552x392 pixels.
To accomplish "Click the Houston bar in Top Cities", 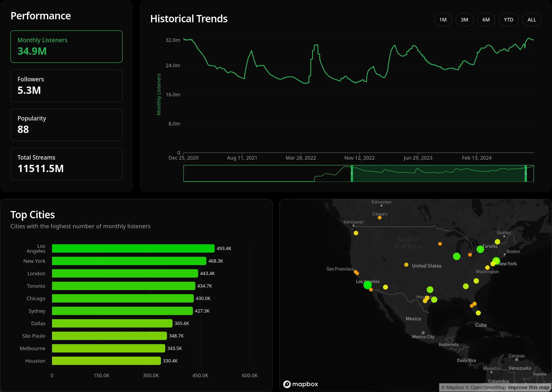I will (x=106, y=361).
